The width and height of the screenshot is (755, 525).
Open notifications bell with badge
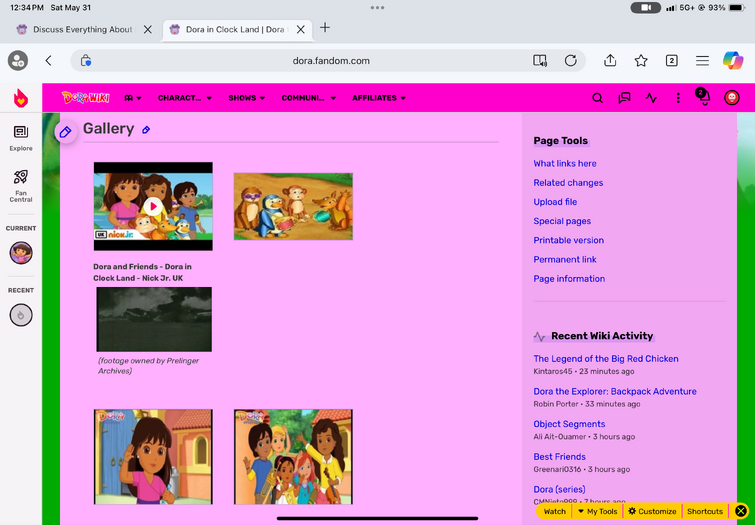[x=704, y=96]
